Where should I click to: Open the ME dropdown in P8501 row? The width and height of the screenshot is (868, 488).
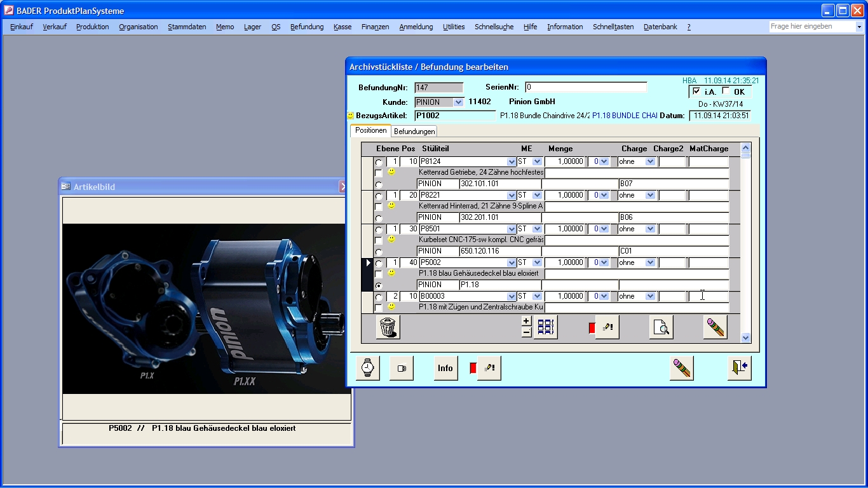[x=537, y=229]
